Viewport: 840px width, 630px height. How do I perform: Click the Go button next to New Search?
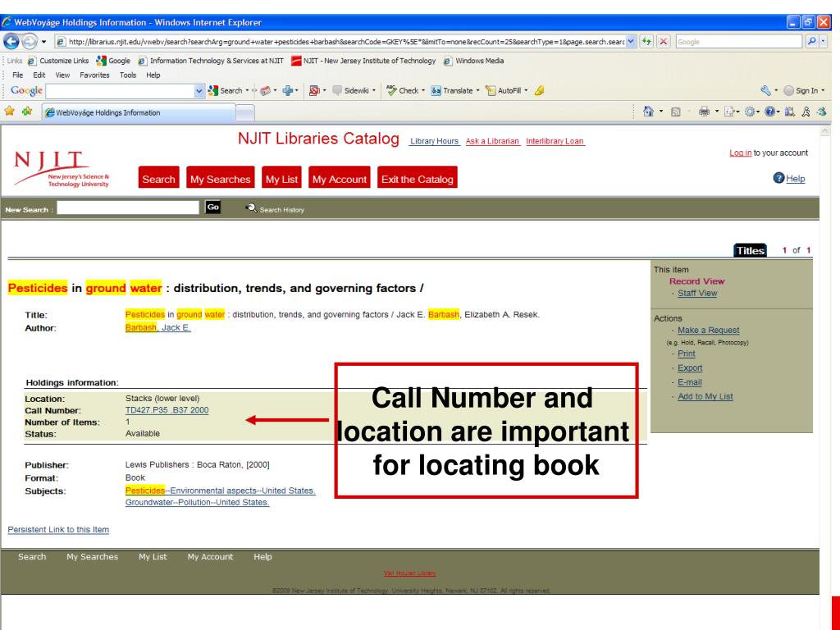pyautogui.click(x=212, y=208)
